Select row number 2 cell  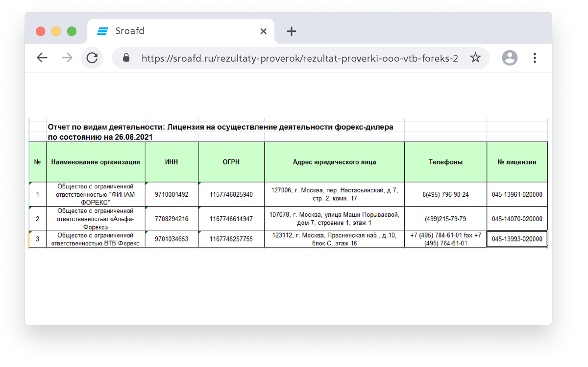[x=38, y=219]
